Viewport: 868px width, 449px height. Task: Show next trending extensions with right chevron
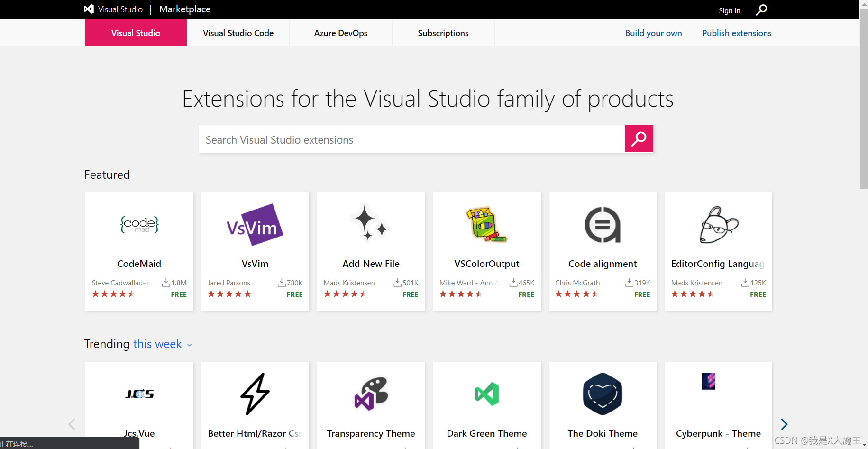pyautogui.click(x=784, y=424)
